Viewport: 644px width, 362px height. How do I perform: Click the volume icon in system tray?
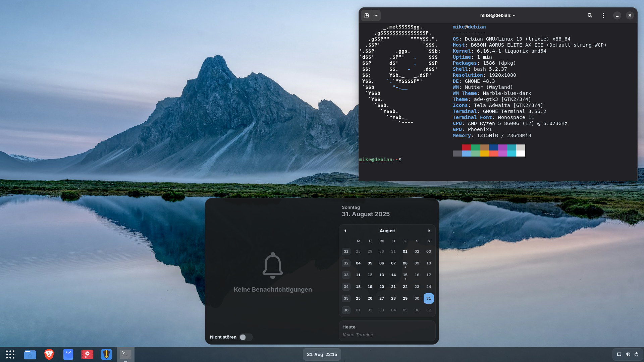click(628, 354)
